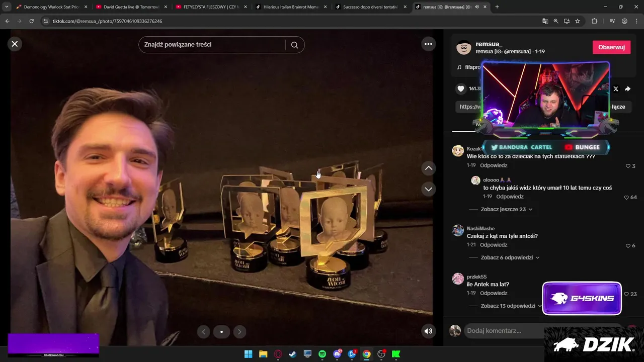This screenshot has width=644, height=362.
Task: Go to next post with down chevron
Action: point(428,189)
